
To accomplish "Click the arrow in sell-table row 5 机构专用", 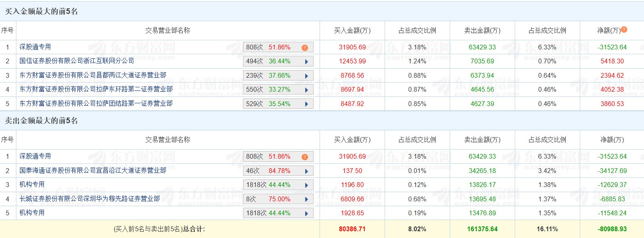I will [306, 213].
